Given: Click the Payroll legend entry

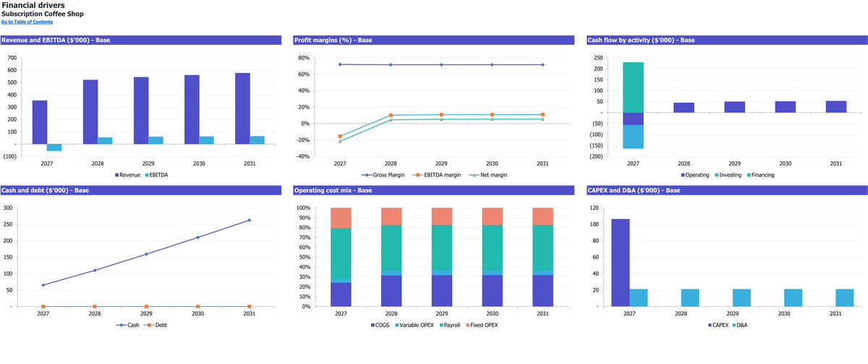Looking at the screenshot, I should 449,326.
